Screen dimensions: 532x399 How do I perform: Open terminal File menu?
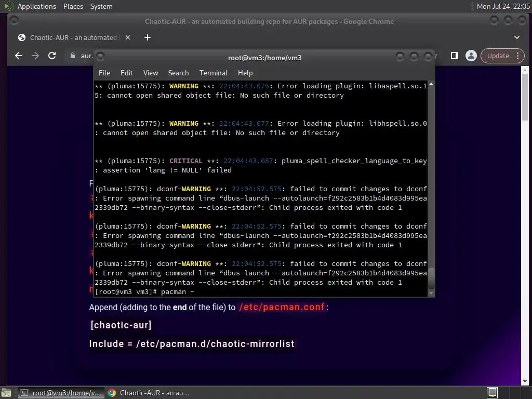coord(104,73)
